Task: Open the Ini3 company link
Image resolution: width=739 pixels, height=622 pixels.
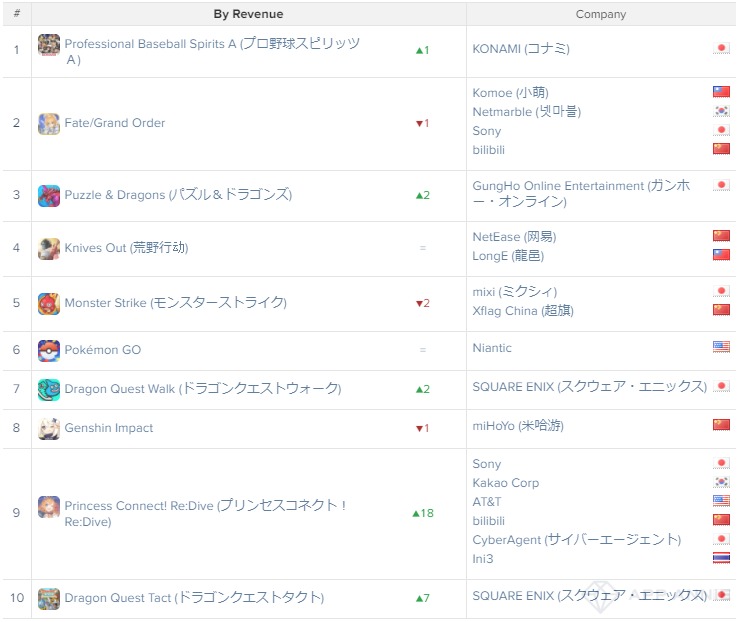Action: pyautogui.click(x=483, y=559)
